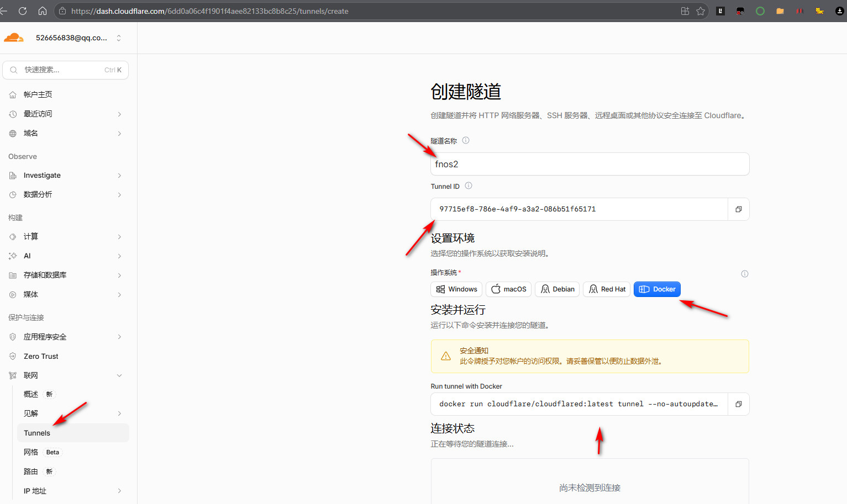
Task: Click the Cloudflare logo icon
Action: pos(14,38)
